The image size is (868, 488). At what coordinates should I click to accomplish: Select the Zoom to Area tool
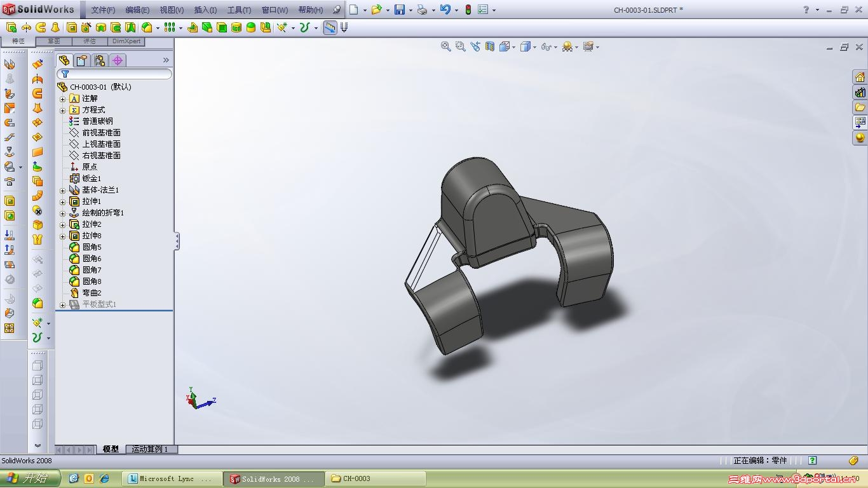click(461, 46)
